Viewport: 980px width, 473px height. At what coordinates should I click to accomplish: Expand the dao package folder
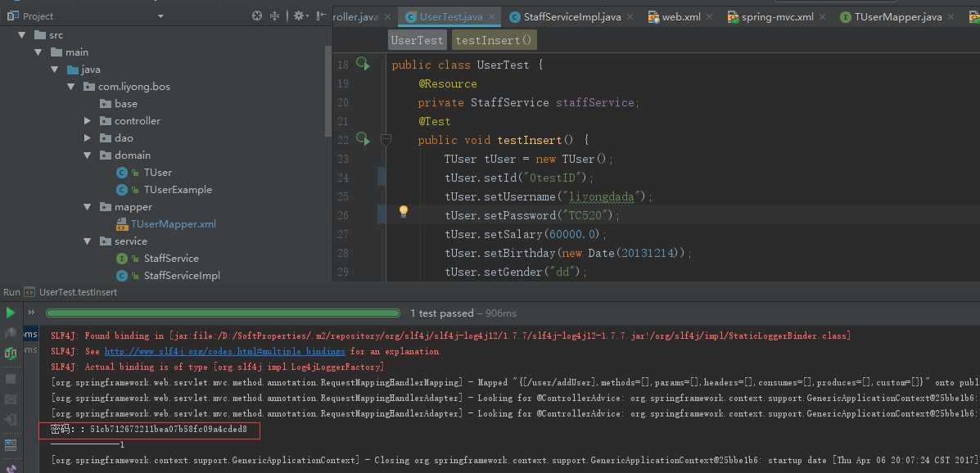coord(88,138)
